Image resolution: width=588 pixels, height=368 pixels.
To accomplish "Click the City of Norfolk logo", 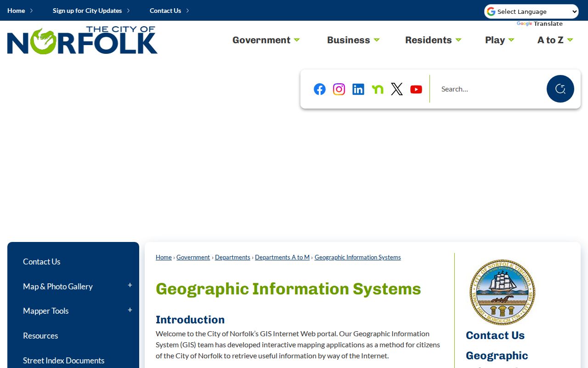I will point(83,40).
